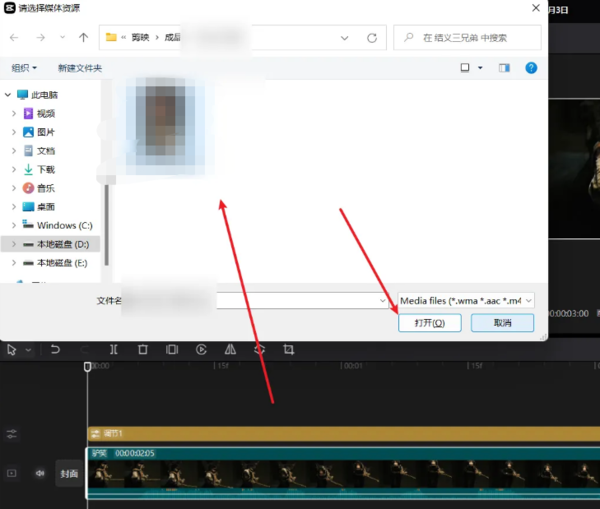The image size is (600, 509).
Task: Expand 本地磁盘 (D:) drive node
Action: point(14,244)
